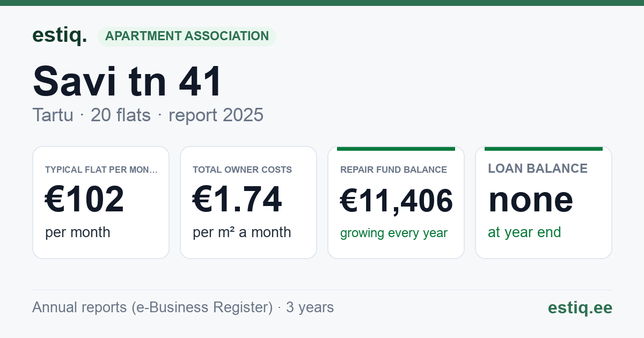Click the €11,406 value
644x338 pixels.
pos(397,202)
